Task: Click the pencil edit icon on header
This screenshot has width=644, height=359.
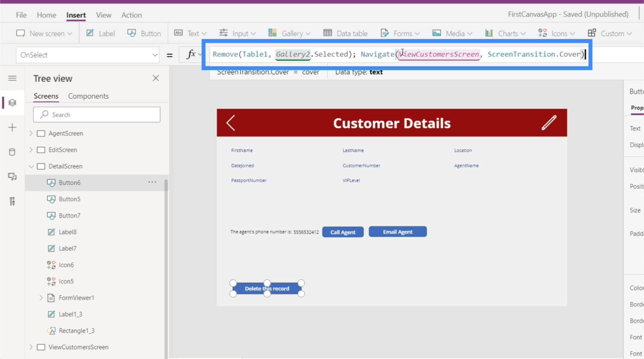Action: tap(549, 123)
